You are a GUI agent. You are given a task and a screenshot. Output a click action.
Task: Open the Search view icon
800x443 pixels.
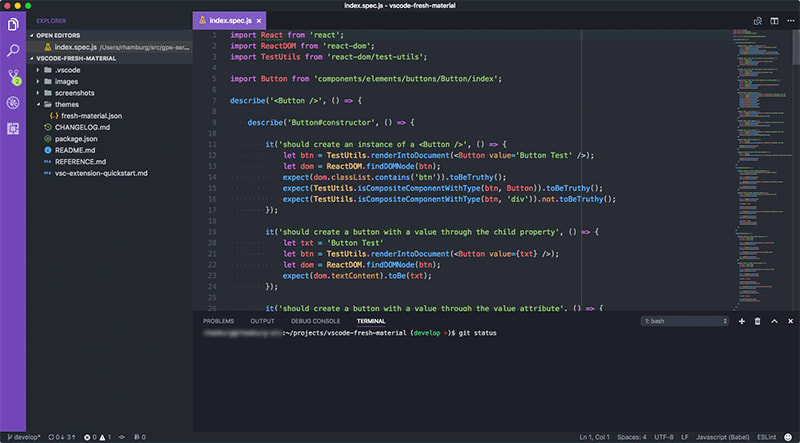13,51
